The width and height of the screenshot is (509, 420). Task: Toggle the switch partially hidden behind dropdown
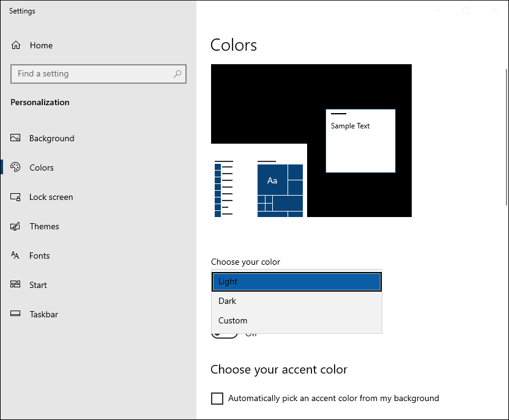[225, 335]
